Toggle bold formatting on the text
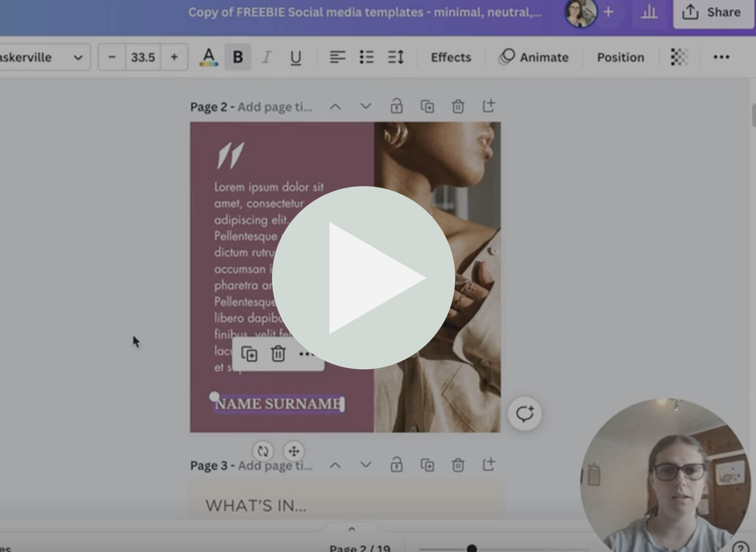 pyautogui.click(x=237, y=57)
